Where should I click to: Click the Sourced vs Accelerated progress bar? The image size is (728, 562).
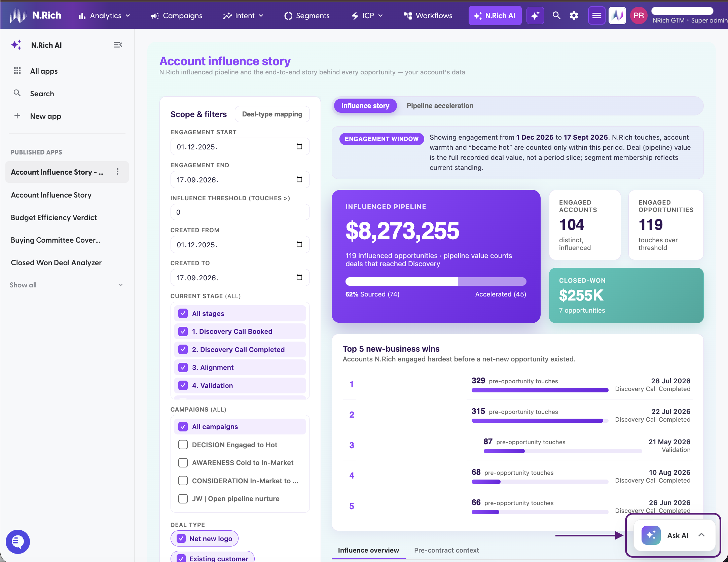tap(436, 281)
